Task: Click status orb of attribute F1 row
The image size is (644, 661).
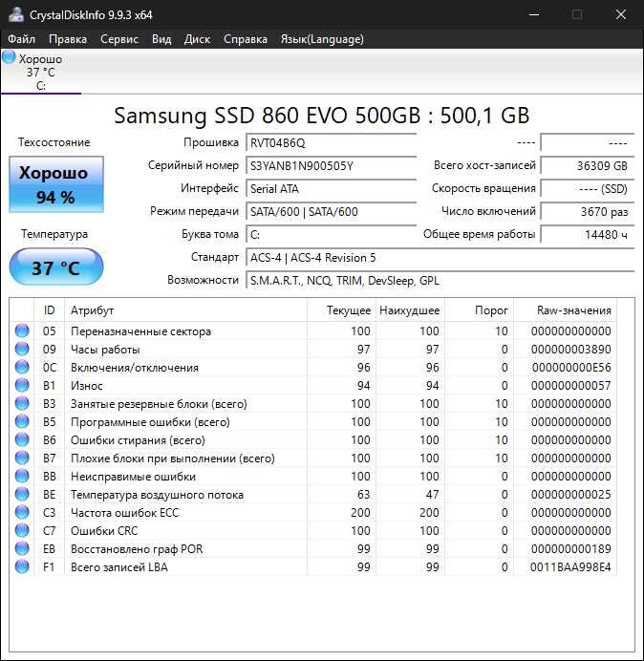Action: (x=22, y=566)
